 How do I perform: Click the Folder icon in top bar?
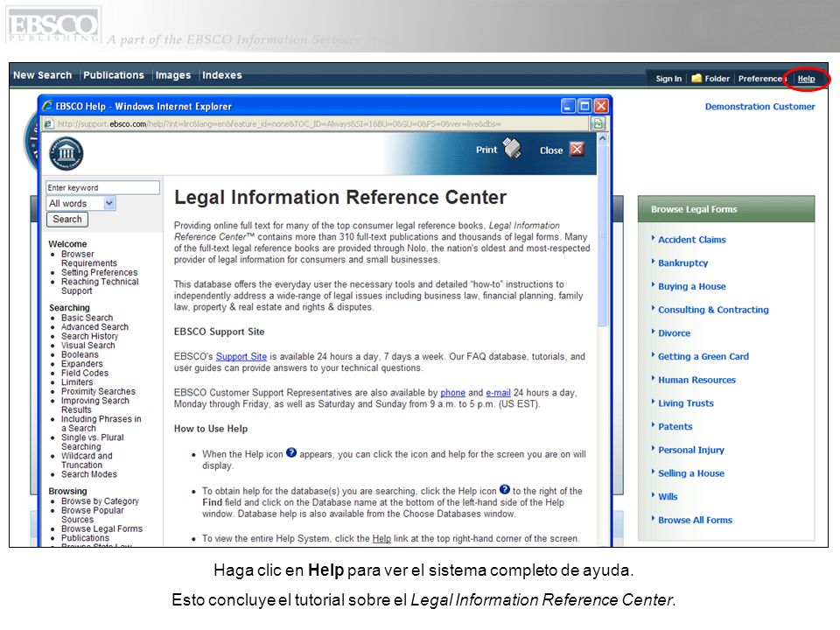point(696,78)
